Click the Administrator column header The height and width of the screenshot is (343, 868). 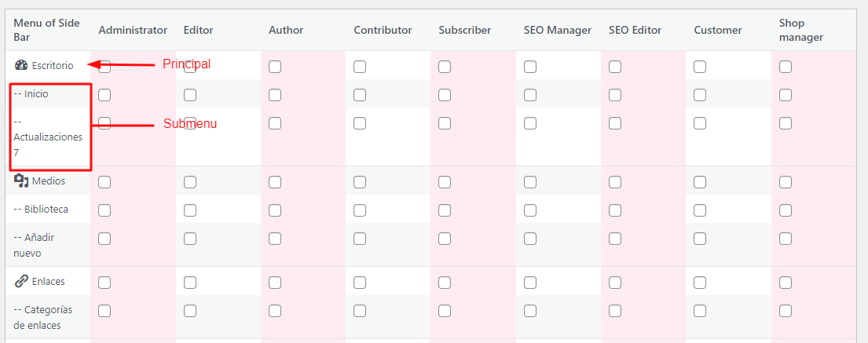coord(133,30)
